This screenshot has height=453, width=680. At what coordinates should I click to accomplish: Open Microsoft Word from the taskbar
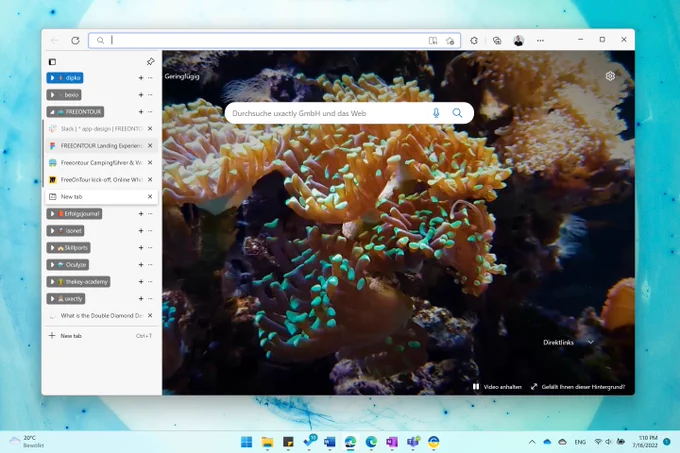330,442
